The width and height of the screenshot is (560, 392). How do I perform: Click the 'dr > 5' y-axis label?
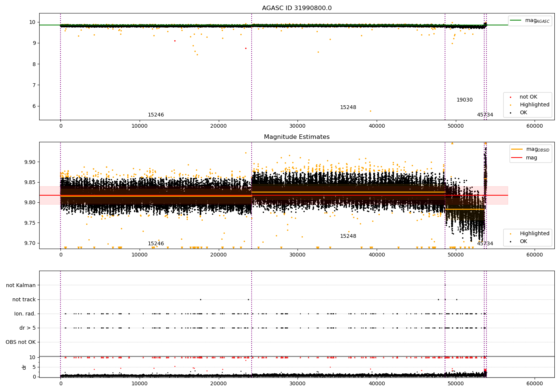(28, 328)
